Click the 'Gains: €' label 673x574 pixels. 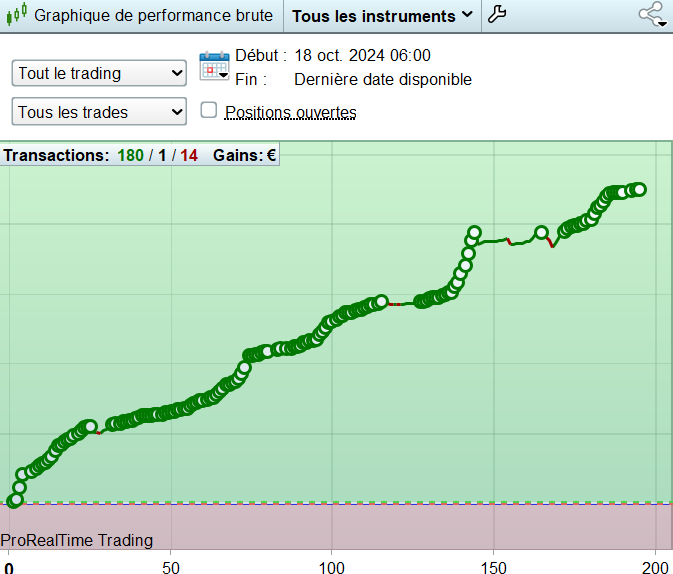(x=244, y=155)
